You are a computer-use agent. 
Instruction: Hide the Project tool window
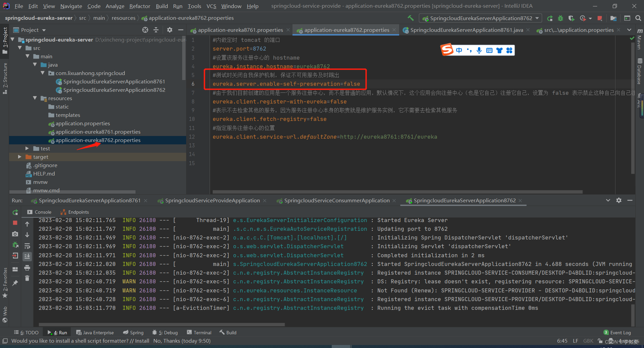tap(180, 30)
